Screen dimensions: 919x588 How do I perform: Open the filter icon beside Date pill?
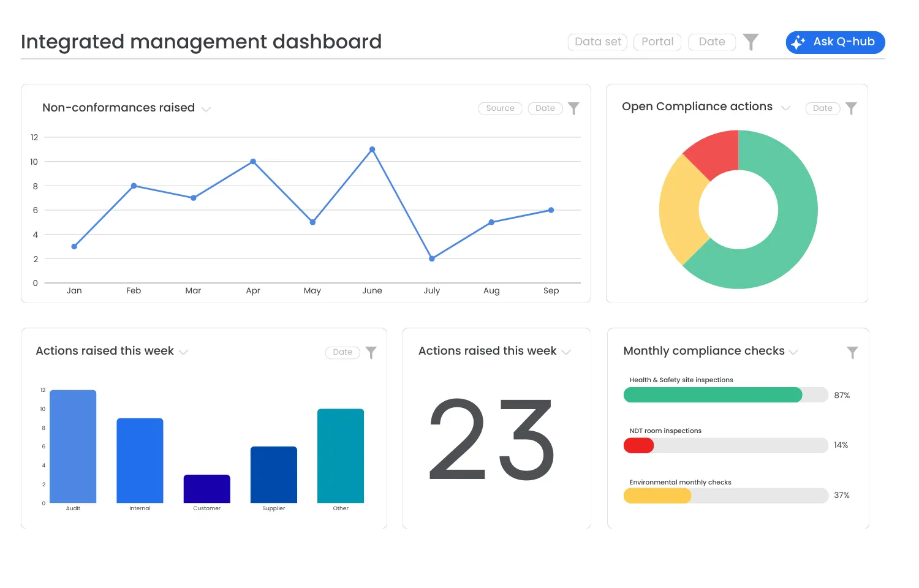[x=751, y=42]
